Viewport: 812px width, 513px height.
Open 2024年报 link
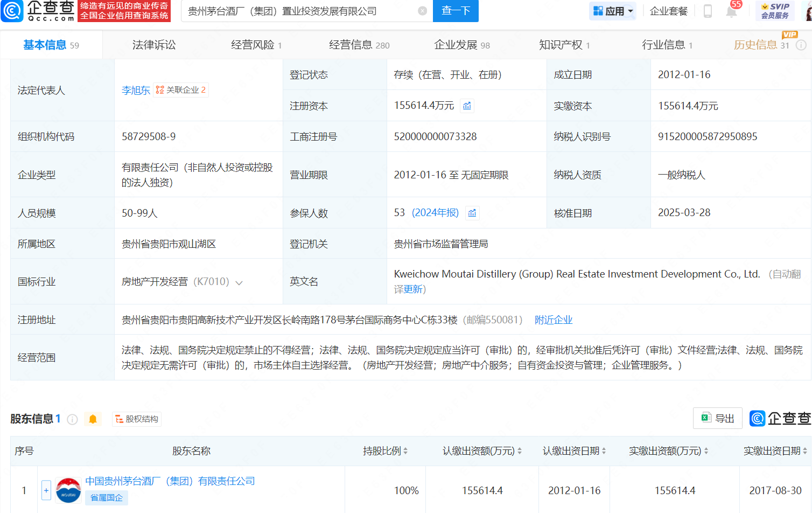coord(435,213)
